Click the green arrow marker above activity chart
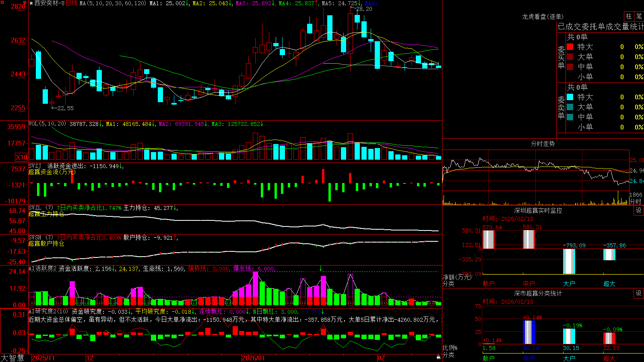 pyautogui.click(x=321, y=268)
